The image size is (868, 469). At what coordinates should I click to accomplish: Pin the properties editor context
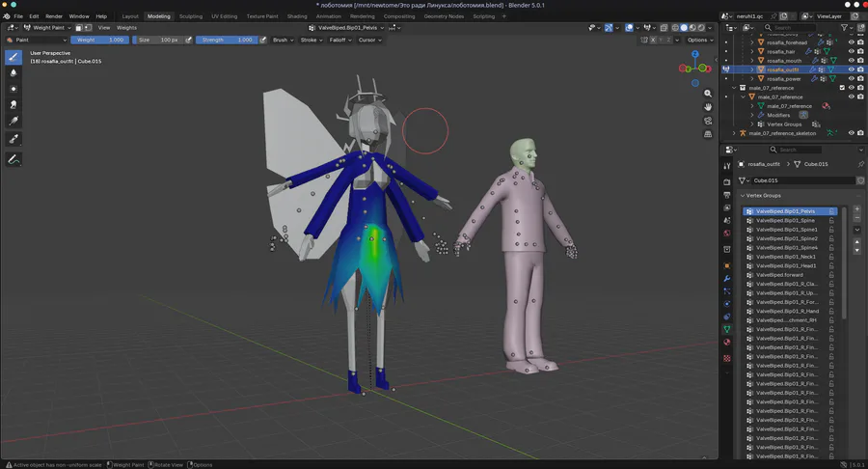[861, 164]
